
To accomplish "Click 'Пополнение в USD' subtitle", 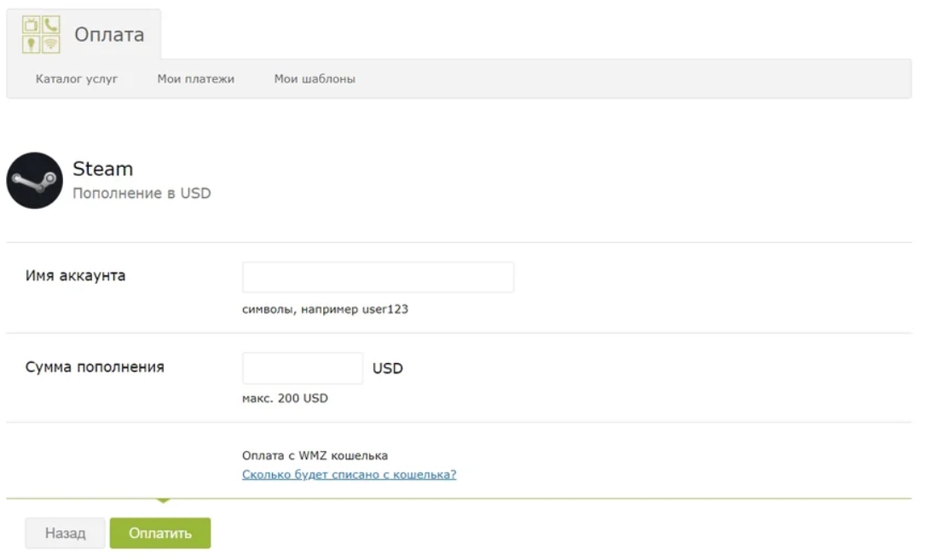I will pyautogui.click(x=142, y=193).
